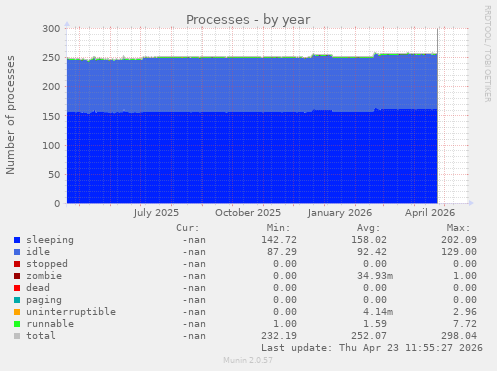Click the uninterruptible max value 2.96
Screen dimensions: 497x371
pos(465,312)
